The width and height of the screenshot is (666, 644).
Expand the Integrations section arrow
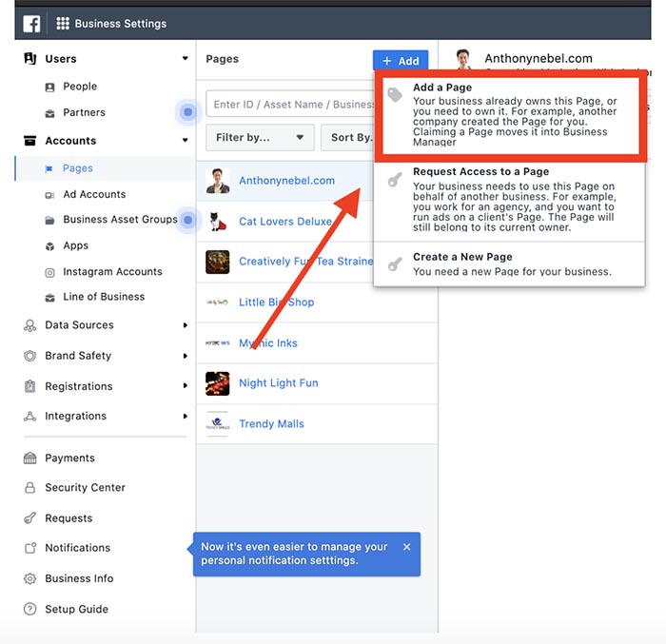coord(186,417)
